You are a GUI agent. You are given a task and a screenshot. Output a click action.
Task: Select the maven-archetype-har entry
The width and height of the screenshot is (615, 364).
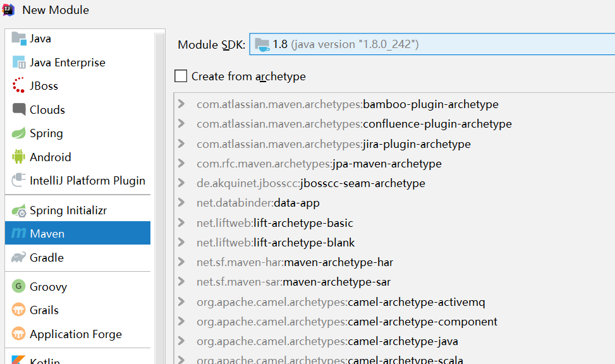pos(338,262)
